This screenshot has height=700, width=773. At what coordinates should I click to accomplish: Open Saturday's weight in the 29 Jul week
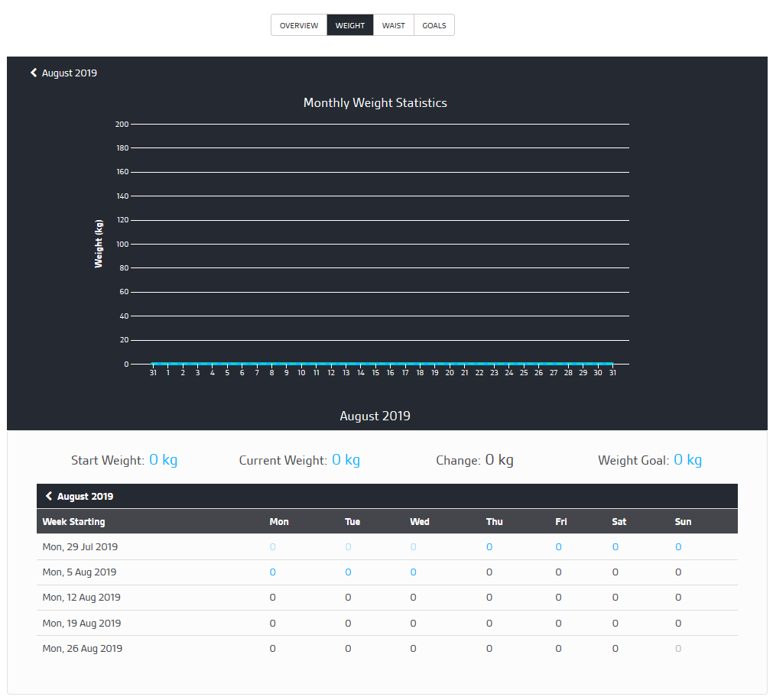pyautogui.click(x=615, y=547)
